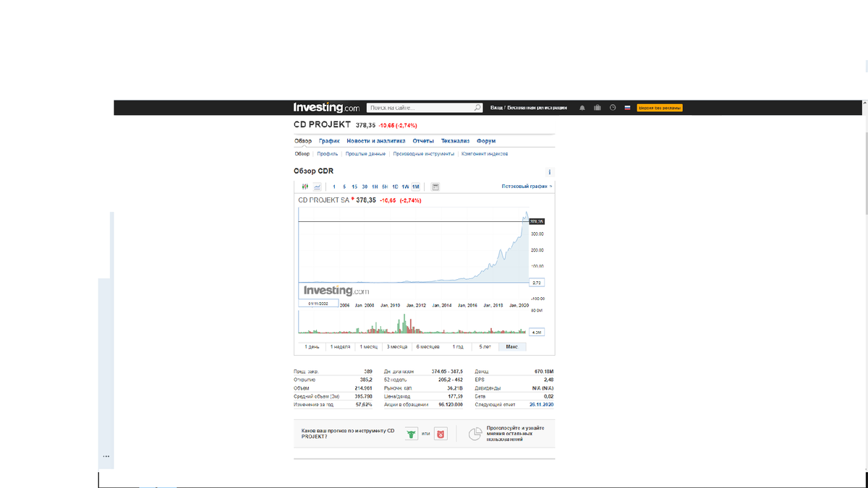Select the 1 день range button

tap(312, 347)
